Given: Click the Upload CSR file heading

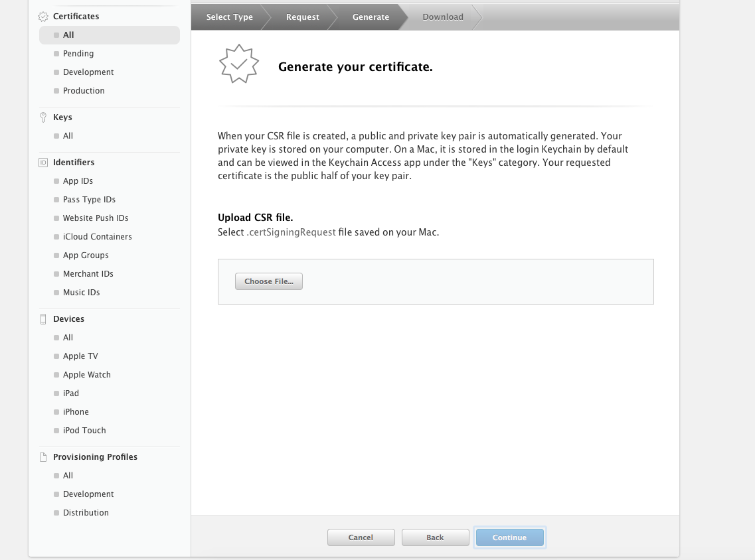Looking at the screenshot, I should click(255, 218).
